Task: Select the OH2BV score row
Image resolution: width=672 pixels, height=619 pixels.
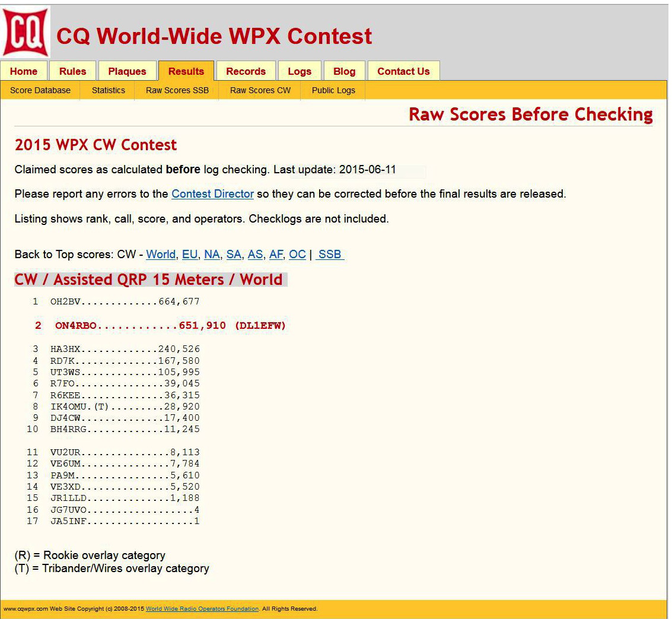Action: tap(116, 301)
